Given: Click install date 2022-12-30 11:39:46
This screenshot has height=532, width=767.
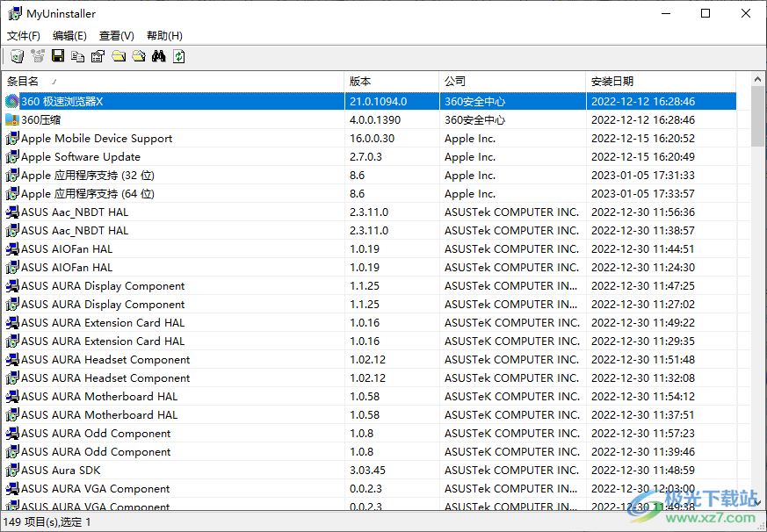Looking at the screenshot, I should 643,452.
